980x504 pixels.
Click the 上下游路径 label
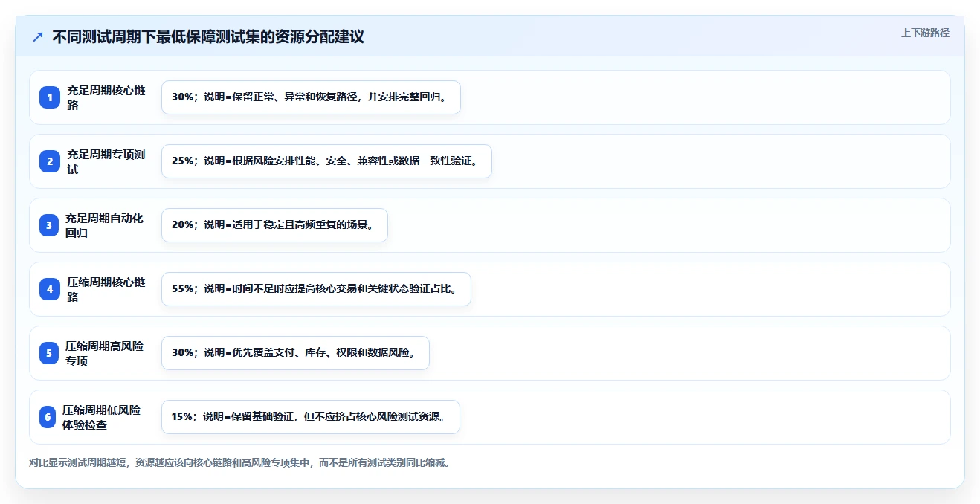[x=925, y=33]
